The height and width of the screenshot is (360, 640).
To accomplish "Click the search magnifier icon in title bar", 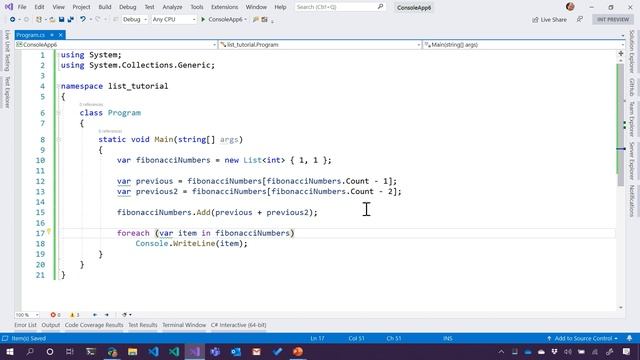I will tap(380, 7).
